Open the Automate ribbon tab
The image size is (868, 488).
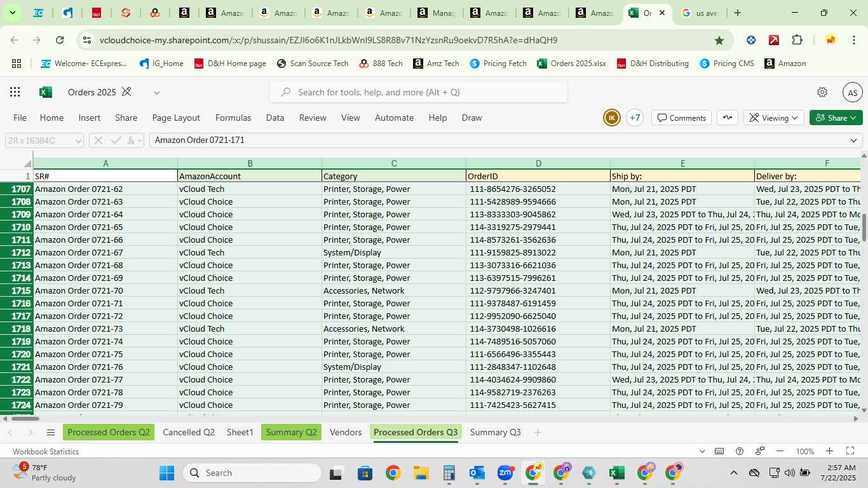(394, 118)
